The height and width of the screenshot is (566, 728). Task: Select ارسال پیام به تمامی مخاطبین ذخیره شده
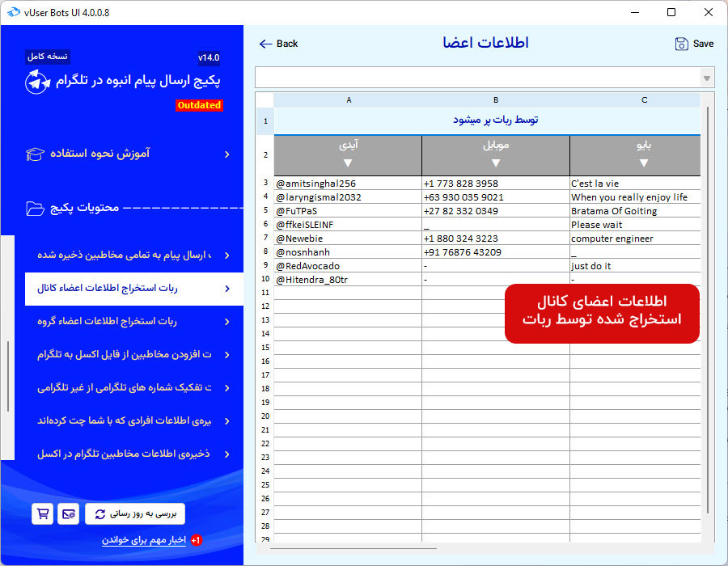pyautogui.click(x=134, y=256)
